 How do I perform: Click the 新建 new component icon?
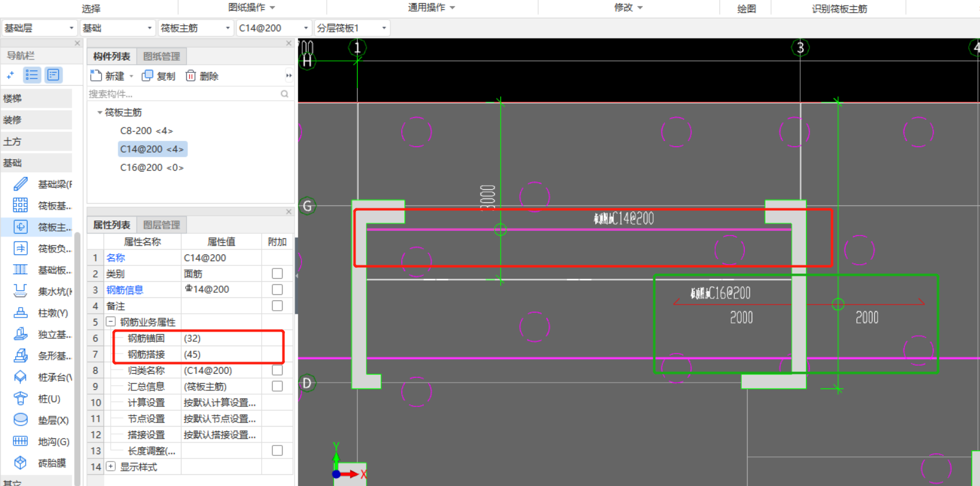pos(96,76)
